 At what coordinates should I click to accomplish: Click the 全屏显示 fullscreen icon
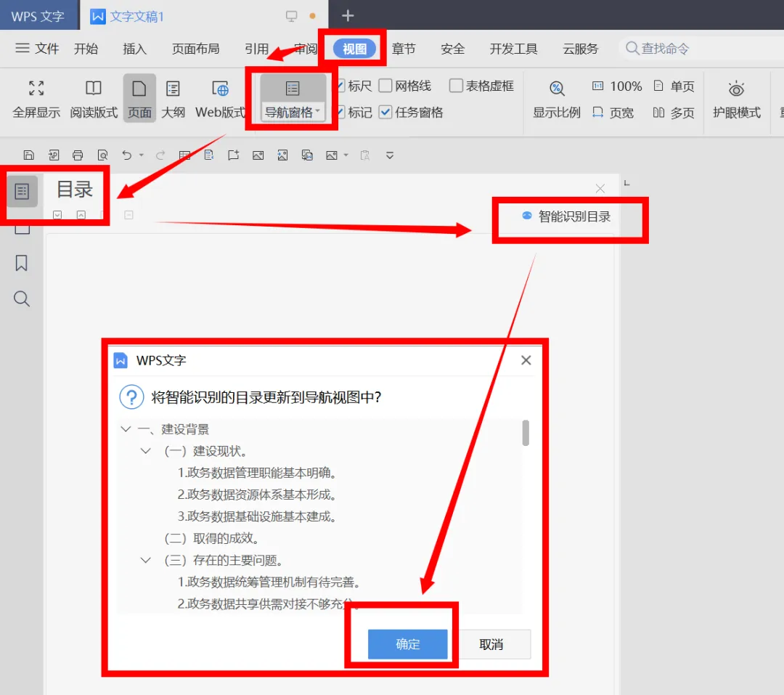(x=36, y=89)
